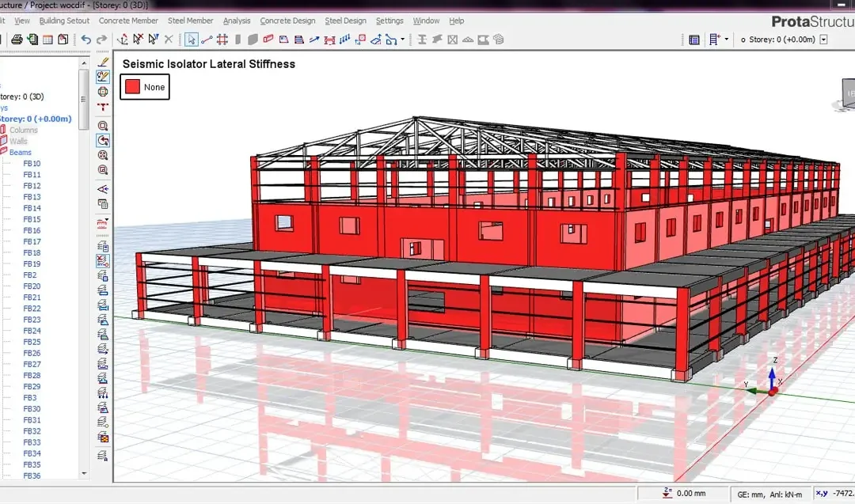The width and height of the screenshot is (855, 504).
Task: Click the grey X delete icon
Action: pos(169,40)
